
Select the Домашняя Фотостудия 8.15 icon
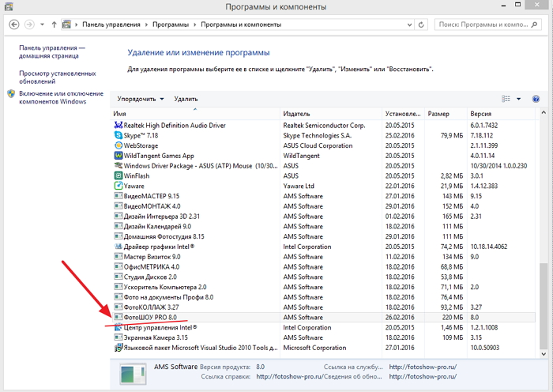click(118, 236)
